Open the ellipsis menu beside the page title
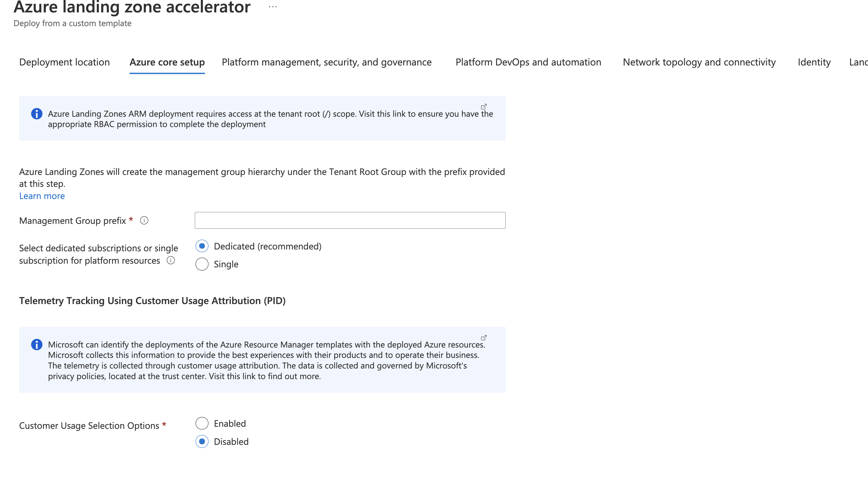The image size is (868, 486). 273,7
